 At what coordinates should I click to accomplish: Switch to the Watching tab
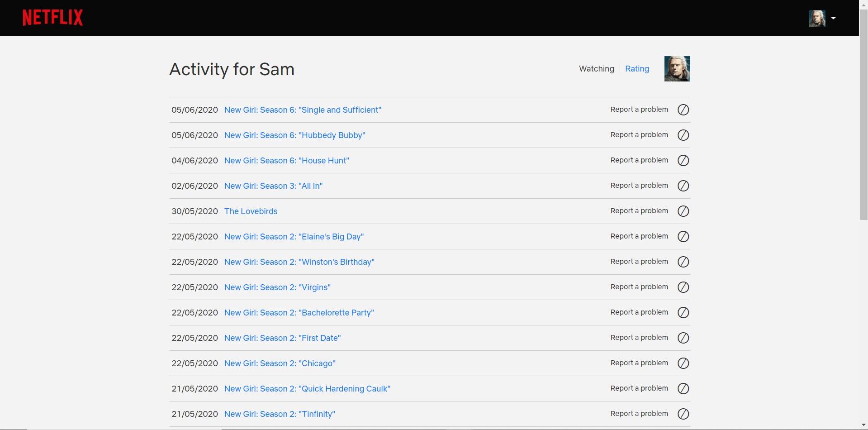click(x=597, y=69)
